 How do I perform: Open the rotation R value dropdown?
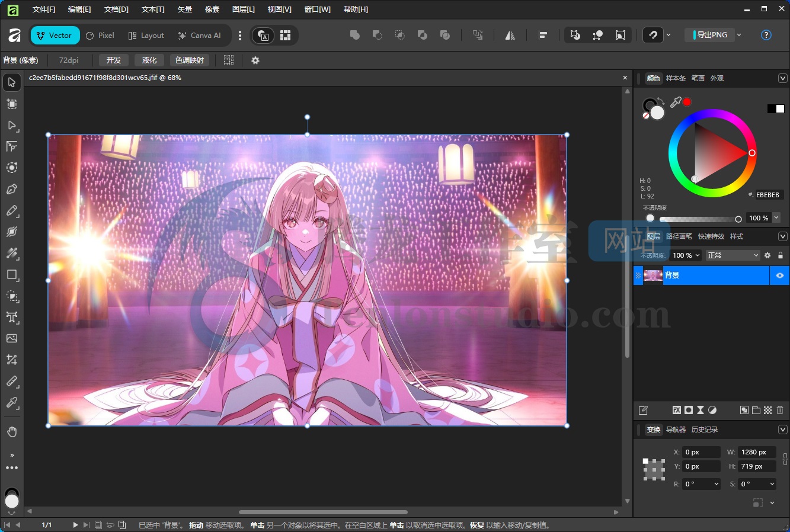click(x=716, y=484)
